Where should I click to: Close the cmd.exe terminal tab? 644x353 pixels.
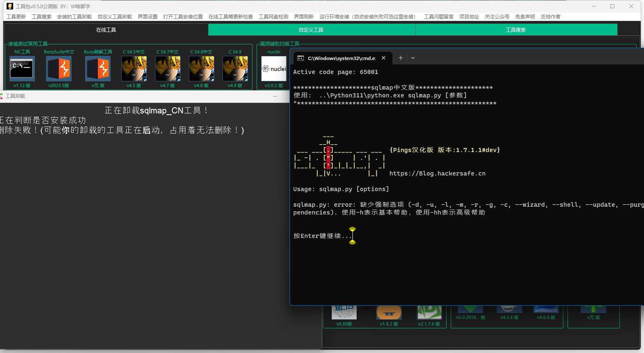pos(383,58)
